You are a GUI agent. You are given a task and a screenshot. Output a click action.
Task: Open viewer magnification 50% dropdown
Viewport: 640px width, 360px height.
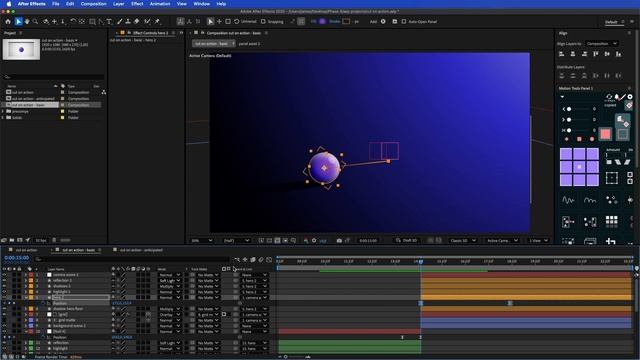pos(202,240)
